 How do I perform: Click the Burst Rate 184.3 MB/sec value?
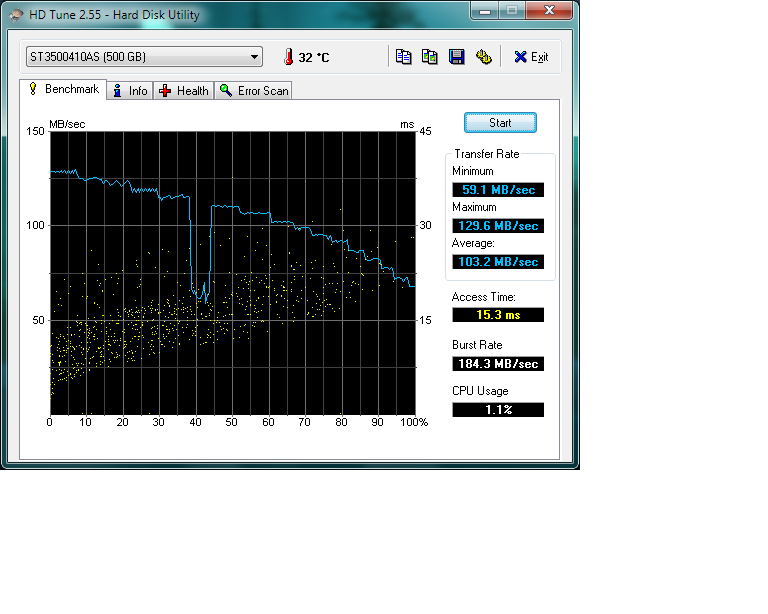498,364
